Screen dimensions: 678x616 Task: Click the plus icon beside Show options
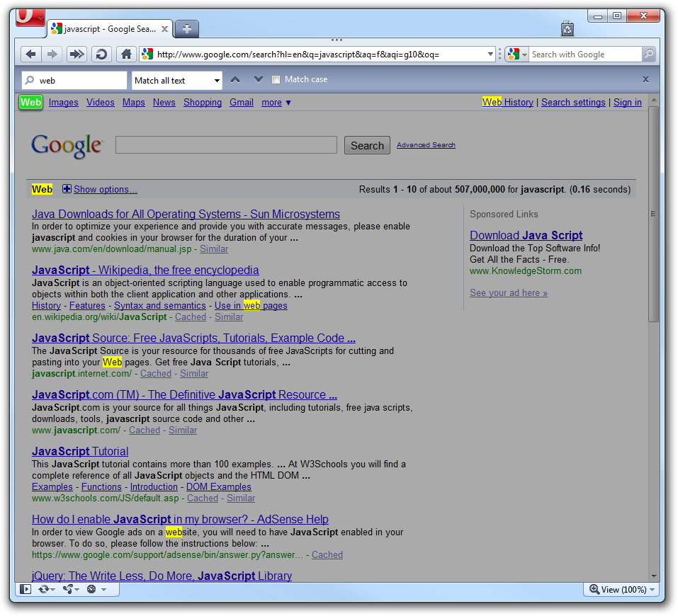pyautogui.click(x=67, y=189)
